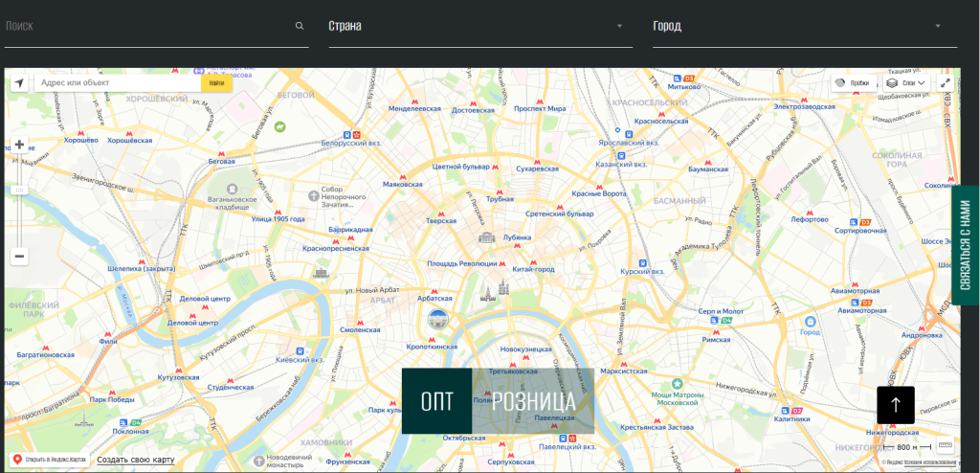Click the Найти button on the map
980x473 pixels.
coord(217,83)
